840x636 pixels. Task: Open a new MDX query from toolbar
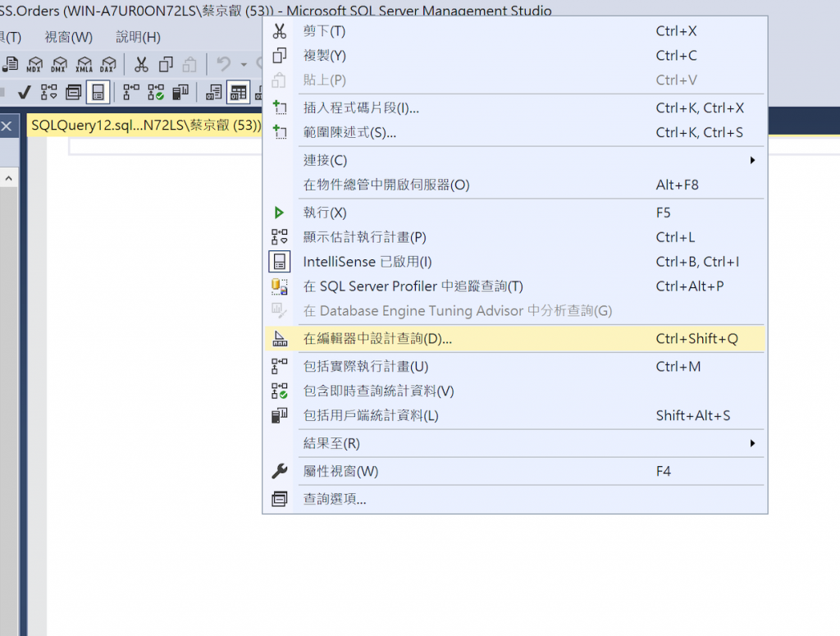click(x=34, y=64)
